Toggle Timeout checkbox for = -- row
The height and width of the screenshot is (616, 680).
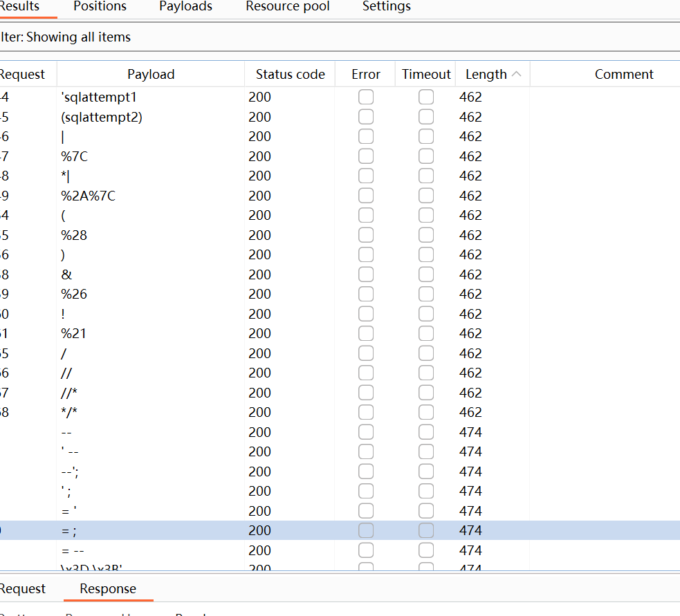click(x=426, y=550)
